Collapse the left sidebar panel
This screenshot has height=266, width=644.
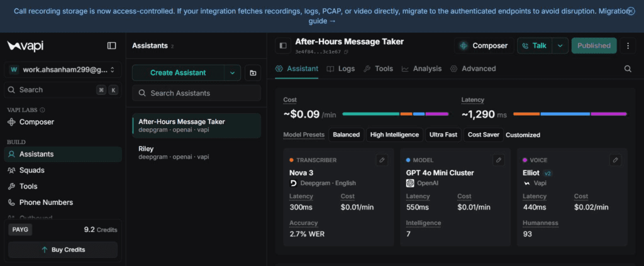tap(112, 45)
